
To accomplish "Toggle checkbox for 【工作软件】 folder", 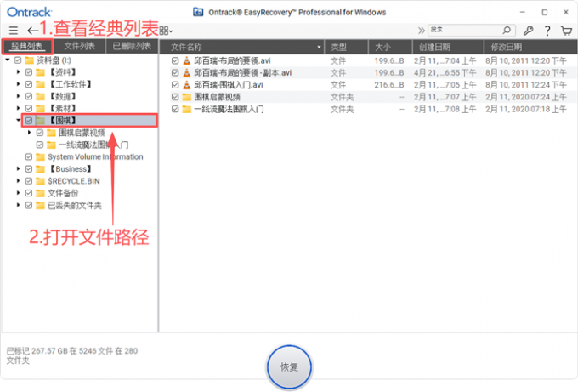I will point(29,84).
